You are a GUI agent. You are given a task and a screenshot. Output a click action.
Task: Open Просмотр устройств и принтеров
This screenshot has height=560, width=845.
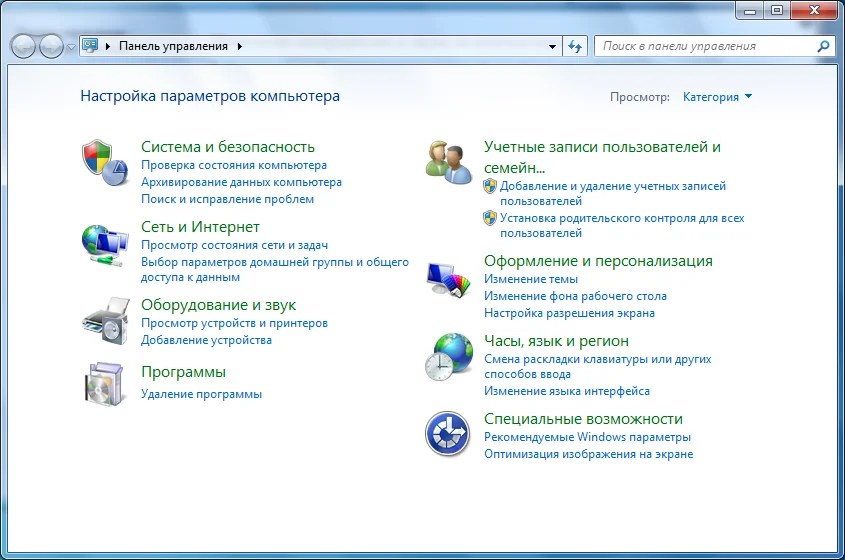(x=234, y=323)
